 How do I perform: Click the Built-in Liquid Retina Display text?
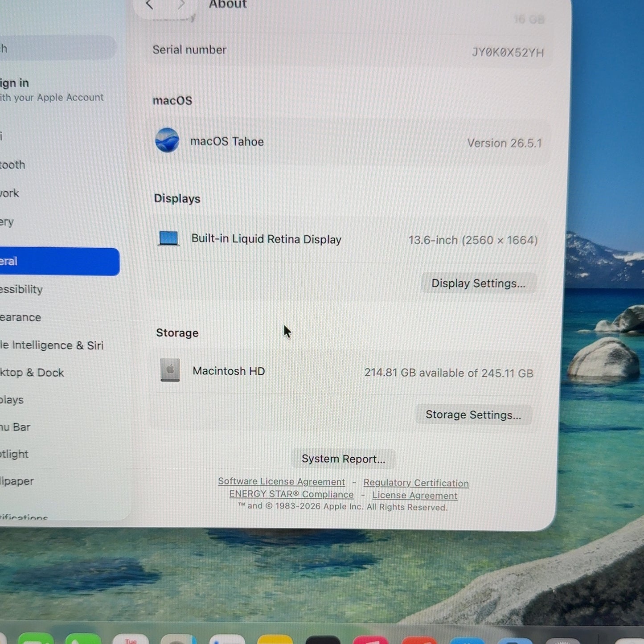click(x=267, y=239)
